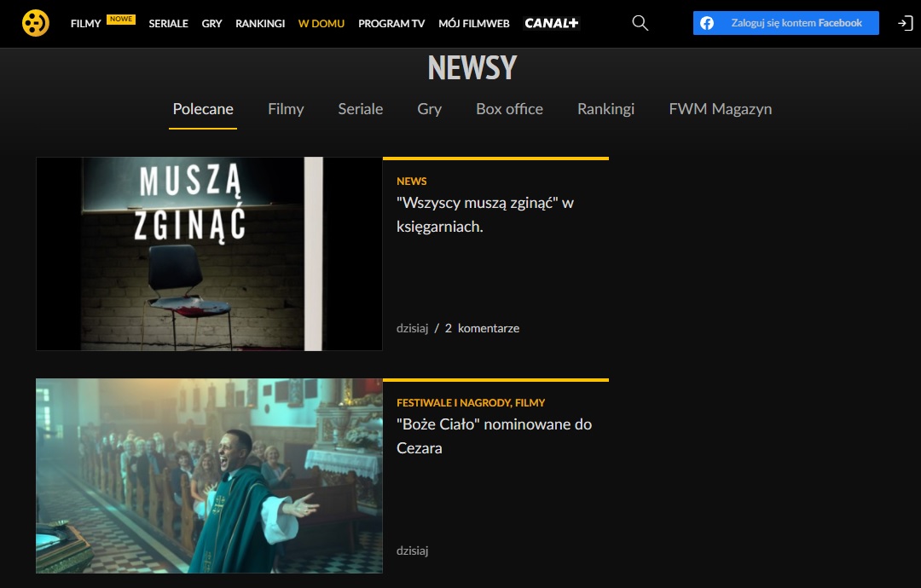The height and width of the screenshot is (588, 921).
Task: Open PROGRAM TV from the top menu
Action: [391, 24]
